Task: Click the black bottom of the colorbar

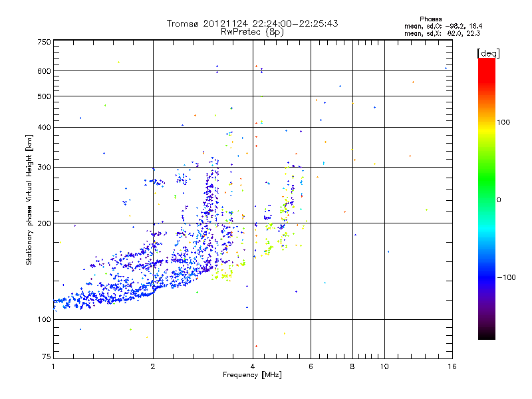Action: pyautogui.click(x=487, y=334)
